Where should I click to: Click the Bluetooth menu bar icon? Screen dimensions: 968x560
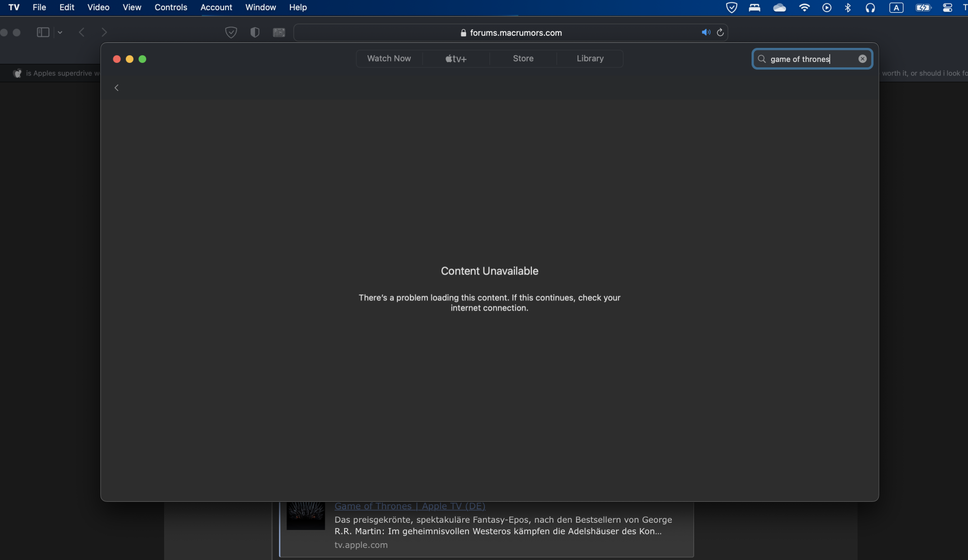tap(847, 7)
